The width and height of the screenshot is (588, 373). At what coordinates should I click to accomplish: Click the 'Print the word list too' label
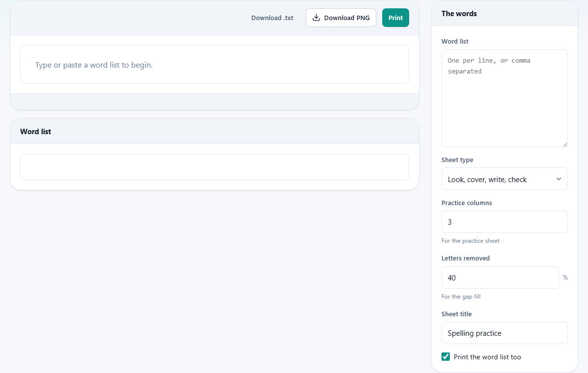pos(488,357)
